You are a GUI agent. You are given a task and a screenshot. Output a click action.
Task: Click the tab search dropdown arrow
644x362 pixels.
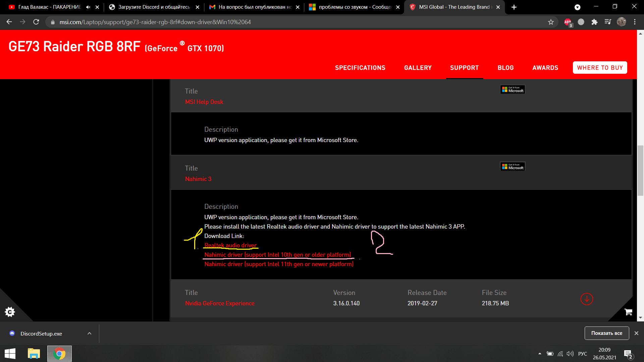[x=577, y=7]
